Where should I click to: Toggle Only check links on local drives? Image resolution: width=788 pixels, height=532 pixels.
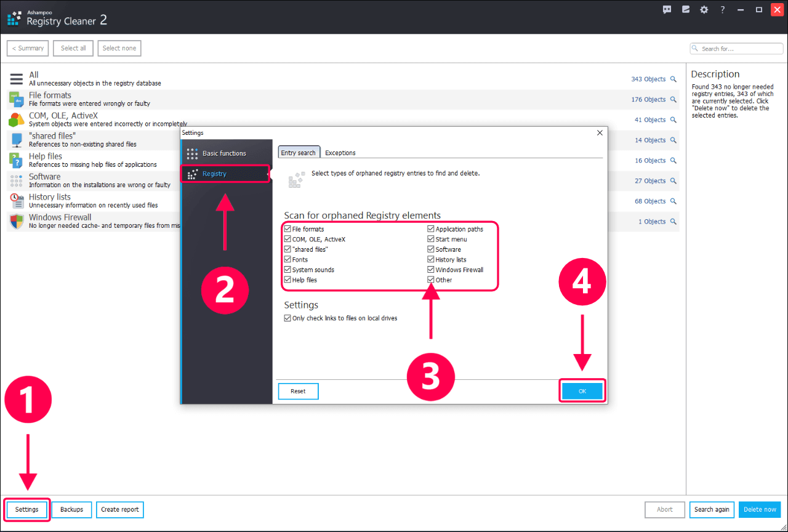point(287,318)
